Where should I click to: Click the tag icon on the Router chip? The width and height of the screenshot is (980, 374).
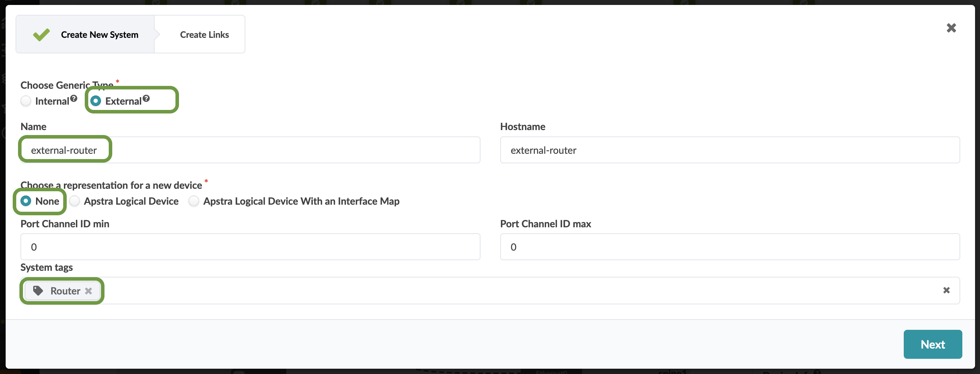click(x=38, y=291)
